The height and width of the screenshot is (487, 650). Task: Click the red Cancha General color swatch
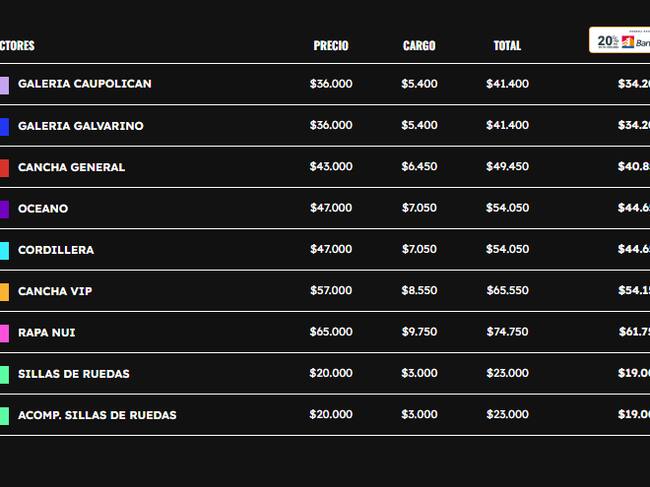(x=4, y=168)
